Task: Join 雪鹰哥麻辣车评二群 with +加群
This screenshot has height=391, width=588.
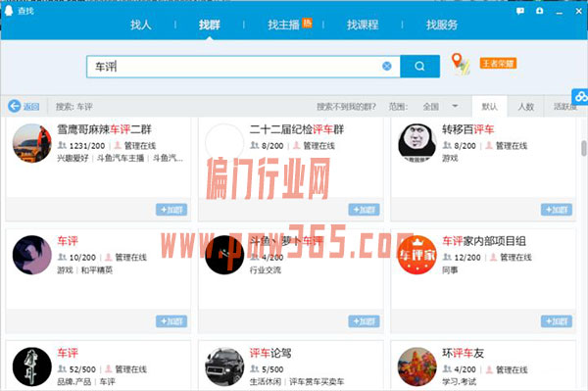Action: pyautogui.click(x=171, y=210)
